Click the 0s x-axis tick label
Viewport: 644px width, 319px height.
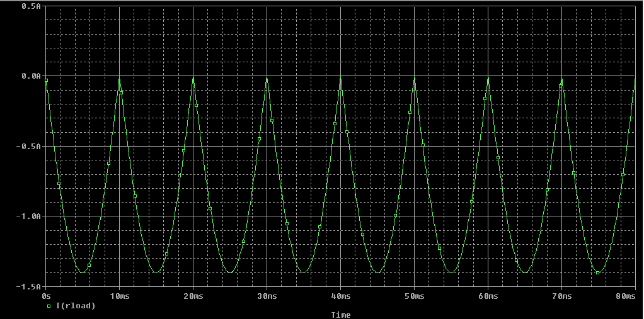point(46,295)
